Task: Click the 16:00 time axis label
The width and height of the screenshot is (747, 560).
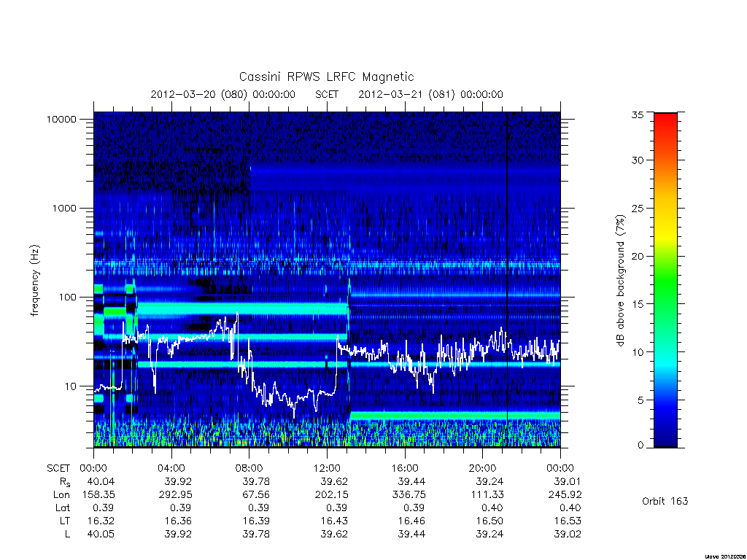Action: [405, 468]
